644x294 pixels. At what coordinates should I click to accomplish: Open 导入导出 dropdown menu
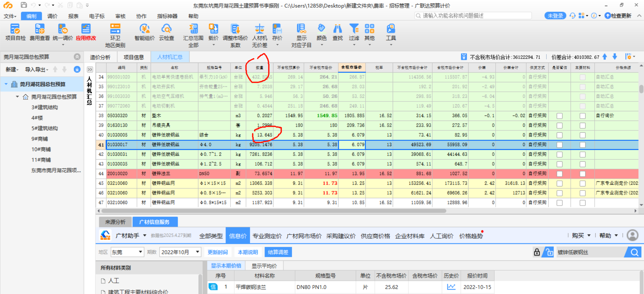(37, 70)
